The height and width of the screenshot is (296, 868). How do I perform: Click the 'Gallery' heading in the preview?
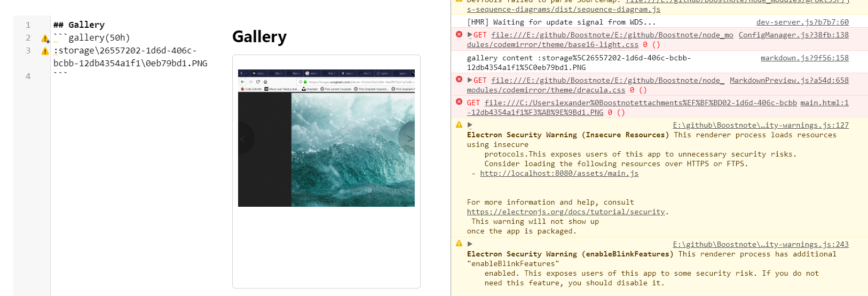[259, 36]
